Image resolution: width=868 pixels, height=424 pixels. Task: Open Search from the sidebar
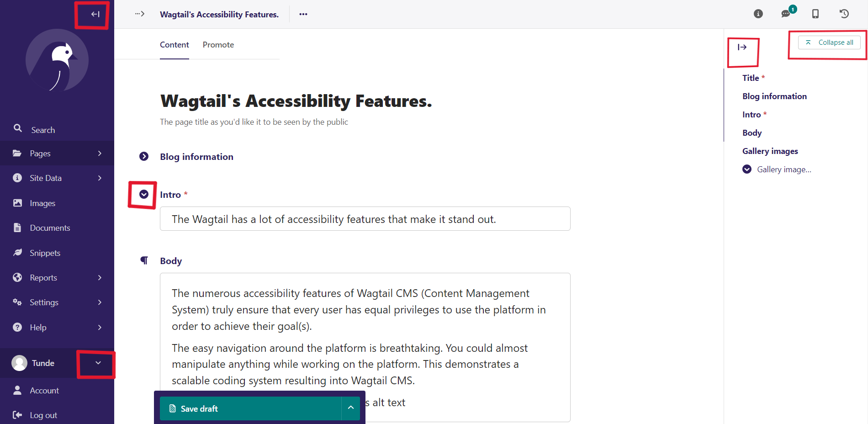point(43,129)
